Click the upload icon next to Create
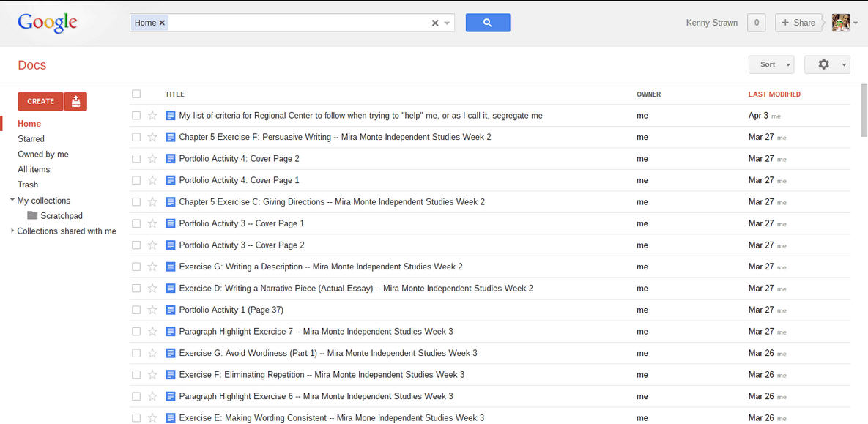This screenshot has height=424, width=868. [x=75, y=101]
